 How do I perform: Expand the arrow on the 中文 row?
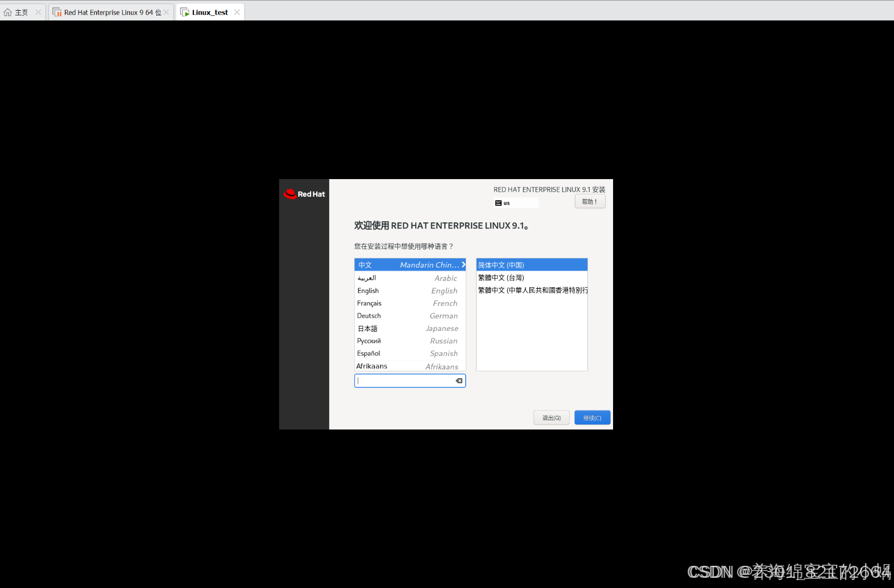coord(463,265)
